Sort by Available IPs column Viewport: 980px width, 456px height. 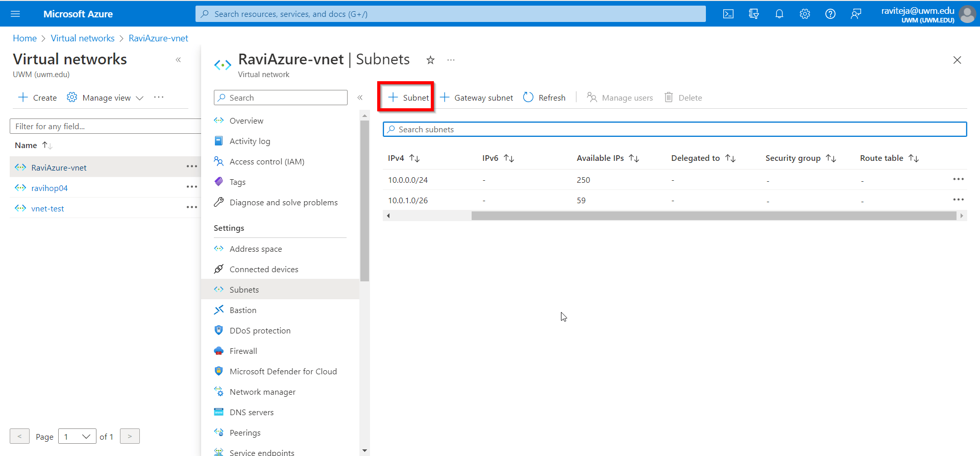tap(608, 158)
